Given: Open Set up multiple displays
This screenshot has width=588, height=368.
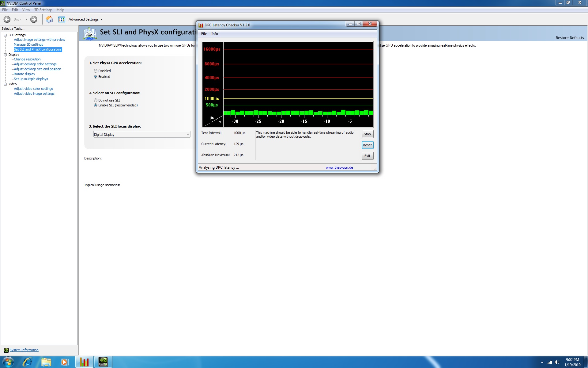Looking at the screenshot, I should 31,79.
